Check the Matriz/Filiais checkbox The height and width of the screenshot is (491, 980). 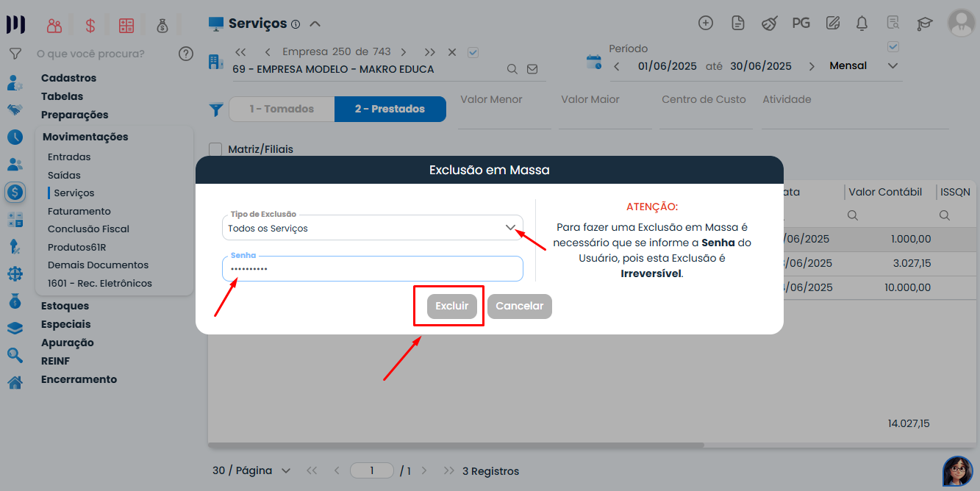point(215,149)
